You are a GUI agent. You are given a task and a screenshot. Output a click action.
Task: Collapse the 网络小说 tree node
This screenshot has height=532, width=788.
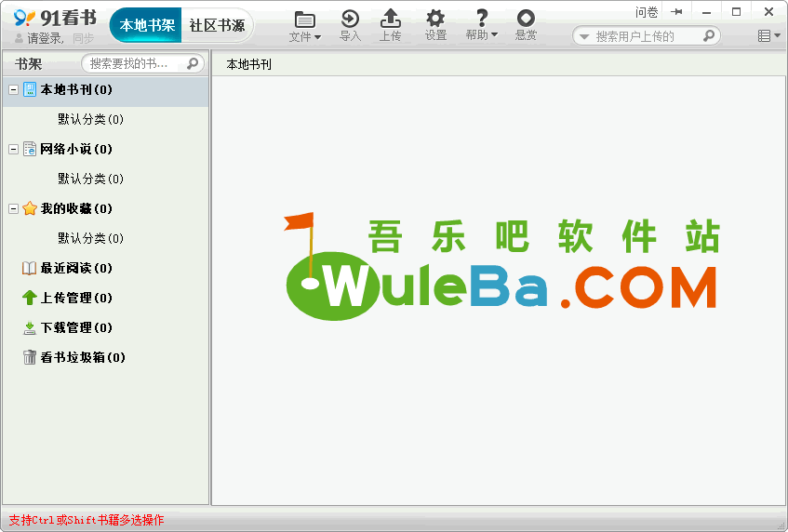tap(14, 149)
